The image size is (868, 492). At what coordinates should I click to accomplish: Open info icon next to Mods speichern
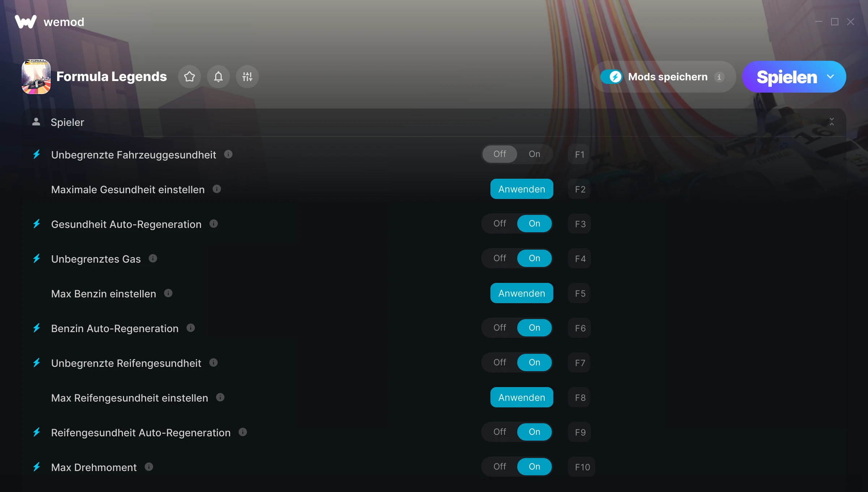(719, 77)
